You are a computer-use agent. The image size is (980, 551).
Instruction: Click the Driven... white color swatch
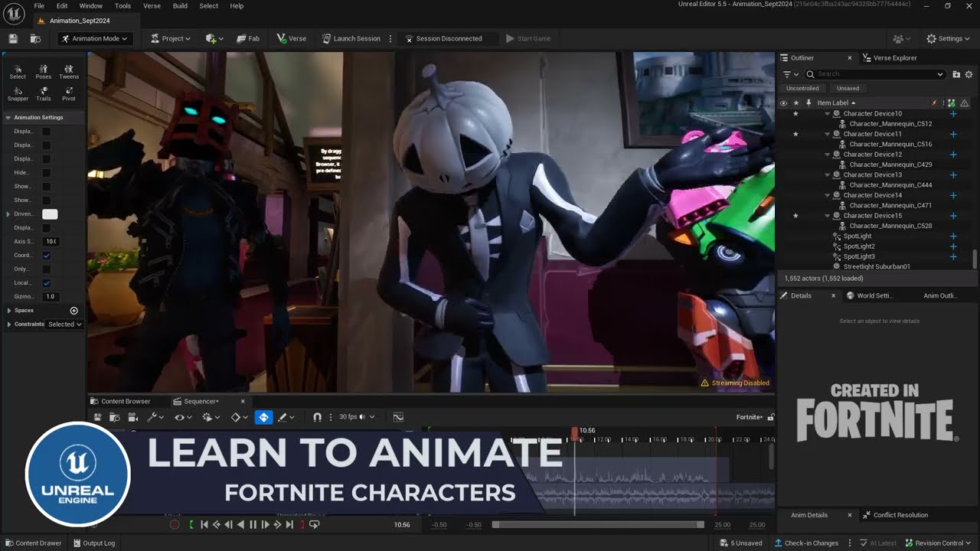click(50, 214)
